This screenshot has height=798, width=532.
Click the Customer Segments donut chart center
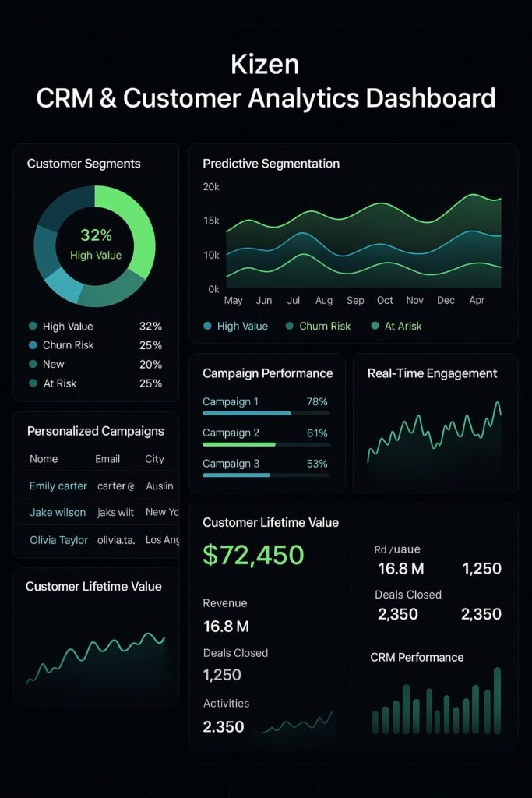[x=96, y=245]
